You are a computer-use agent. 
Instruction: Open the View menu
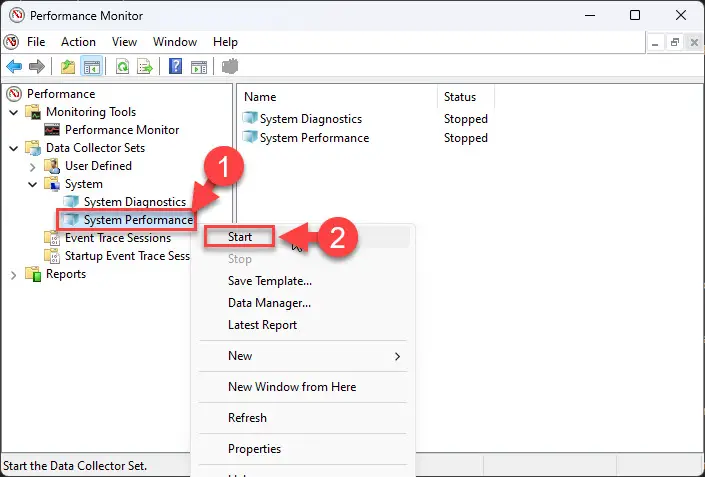pos(124,42)
